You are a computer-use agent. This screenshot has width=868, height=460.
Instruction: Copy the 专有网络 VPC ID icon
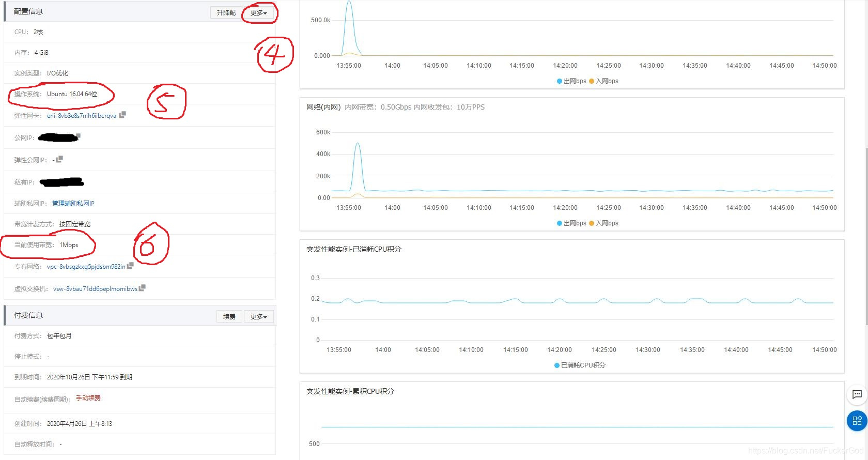point(130,266)
